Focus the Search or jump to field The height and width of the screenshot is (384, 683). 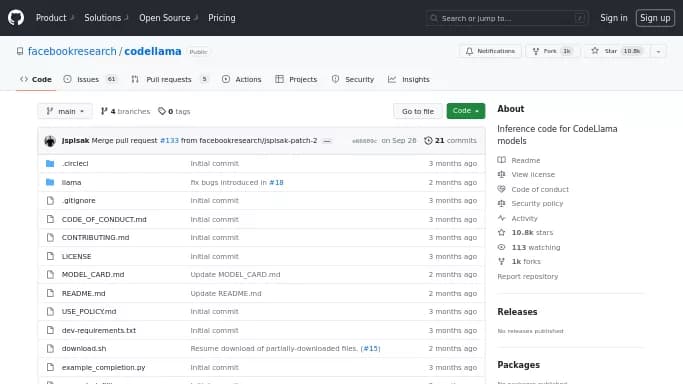(507, 18)
